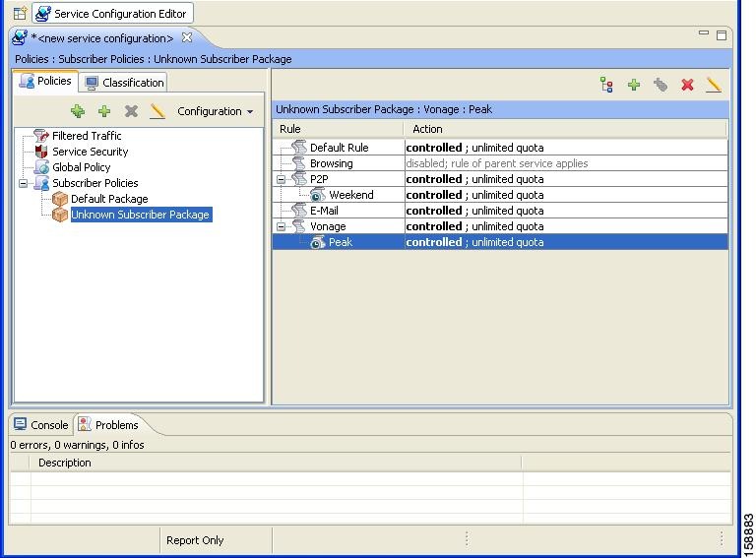Image resolution: width=756 pixels, height=558 pixels.
Task: Select the Browsing rule row
Action: pyautogui.click(x=331, y=163)
